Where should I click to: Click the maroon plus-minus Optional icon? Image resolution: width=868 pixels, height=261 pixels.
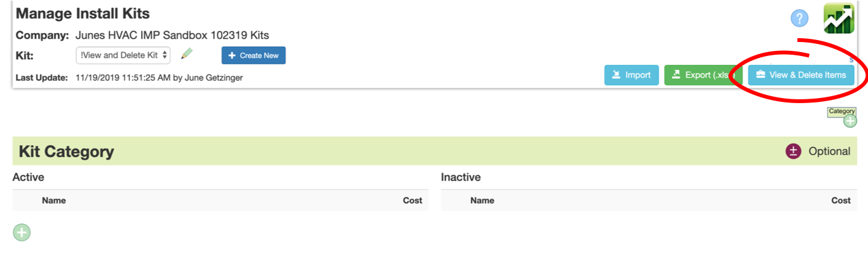coord(793,151)
